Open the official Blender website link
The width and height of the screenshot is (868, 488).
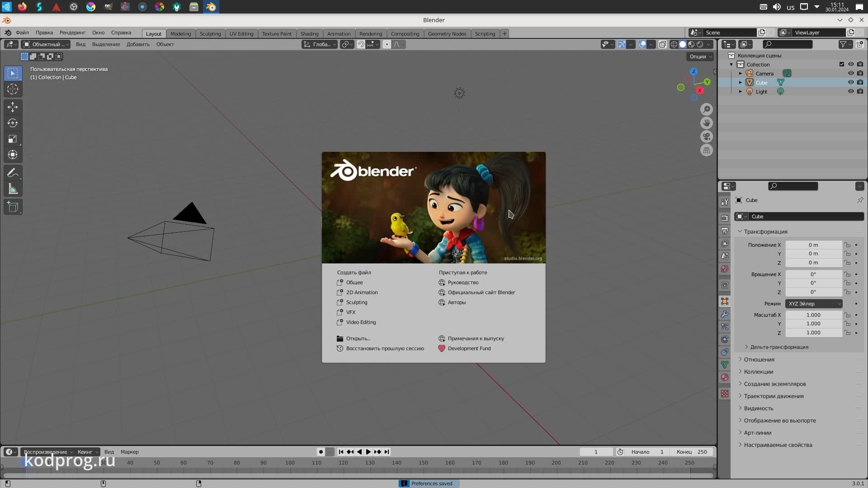point(481,292)
